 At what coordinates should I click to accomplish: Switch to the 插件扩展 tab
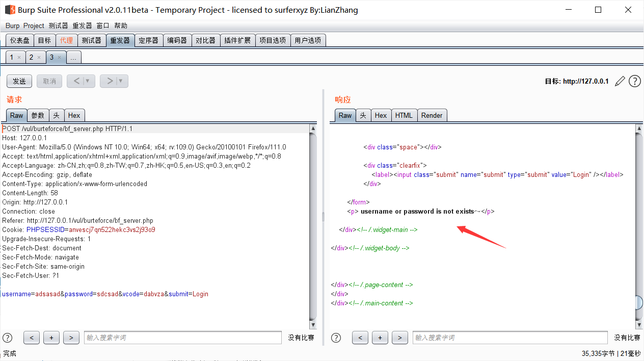[238, 40]
